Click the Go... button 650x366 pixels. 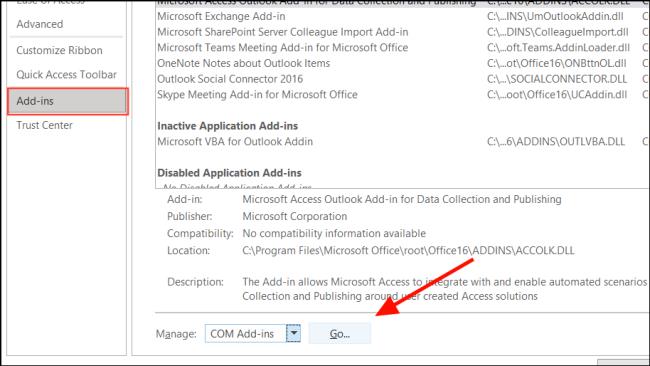click(x=340, y=334)
